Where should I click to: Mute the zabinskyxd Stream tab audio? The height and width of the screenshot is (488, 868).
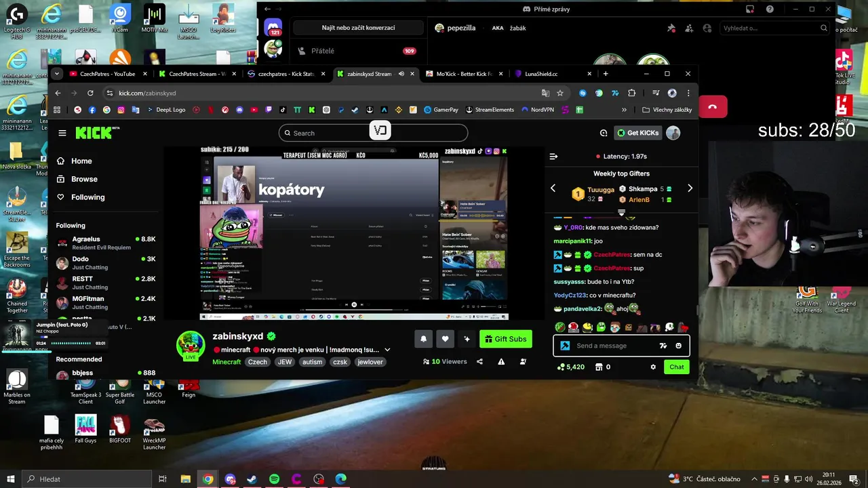401,74
